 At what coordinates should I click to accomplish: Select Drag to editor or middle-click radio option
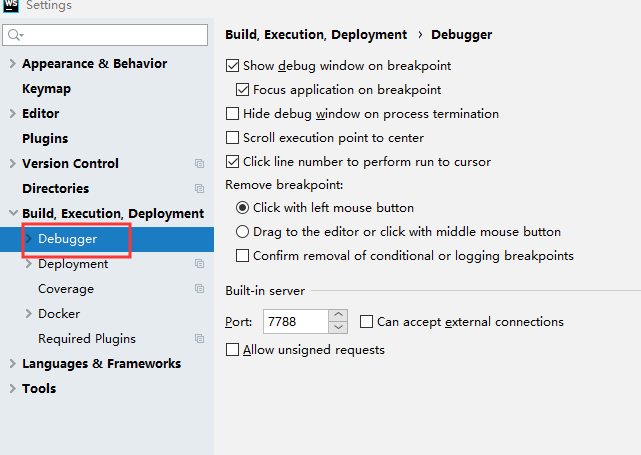tap(242, 232)
